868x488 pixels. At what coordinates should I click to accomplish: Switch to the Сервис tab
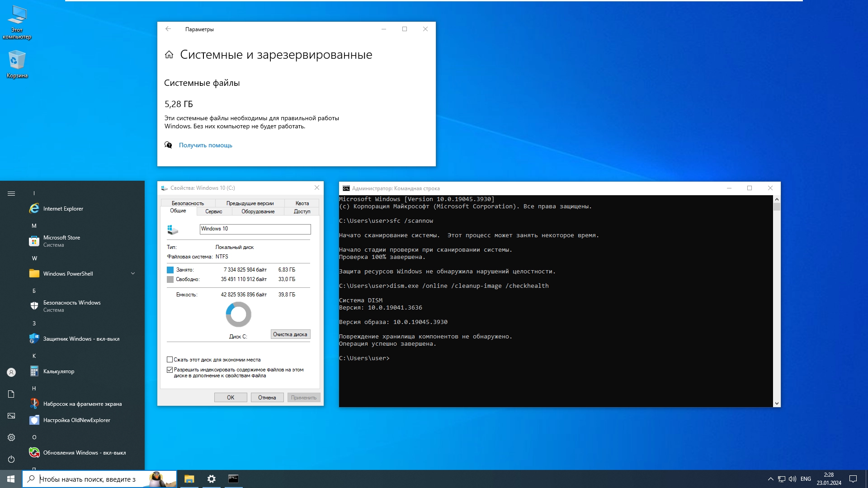tap(213, 211)
